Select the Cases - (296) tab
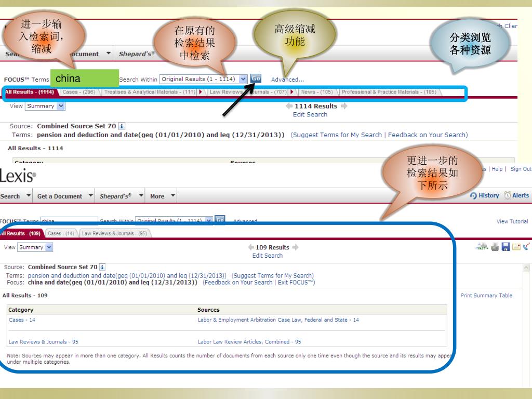 coord(79,92)
